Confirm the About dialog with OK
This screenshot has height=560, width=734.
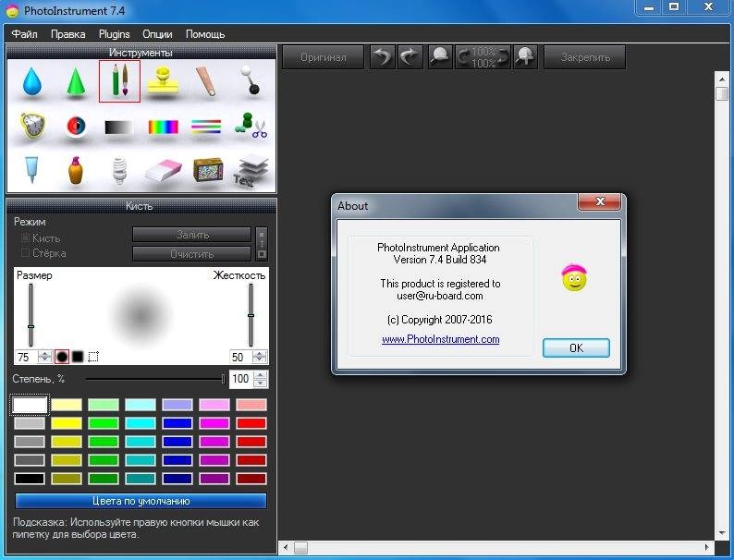(x=576, y=348)
